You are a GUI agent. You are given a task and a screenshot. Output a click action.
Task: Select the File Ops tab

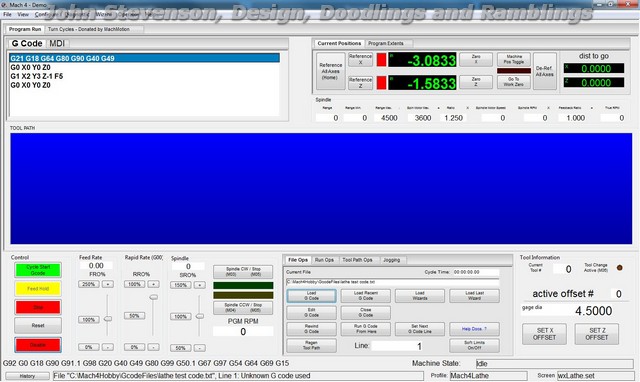point(298,260)
